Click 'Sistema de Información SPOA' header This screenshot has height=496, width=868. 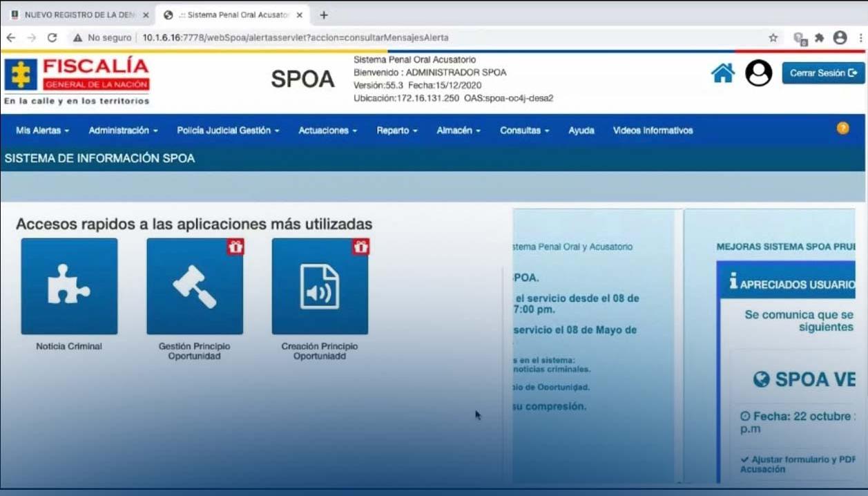99,158
